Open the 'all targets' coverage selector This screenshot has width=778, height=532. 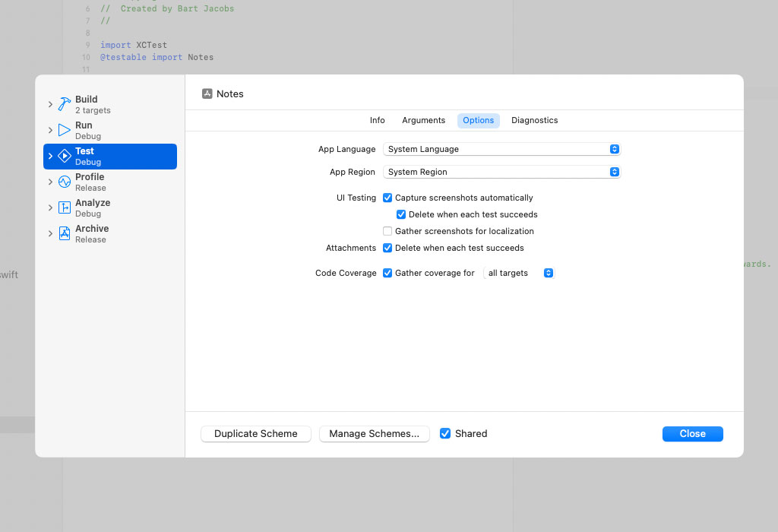pyautogui.click(x=507, y=272)
